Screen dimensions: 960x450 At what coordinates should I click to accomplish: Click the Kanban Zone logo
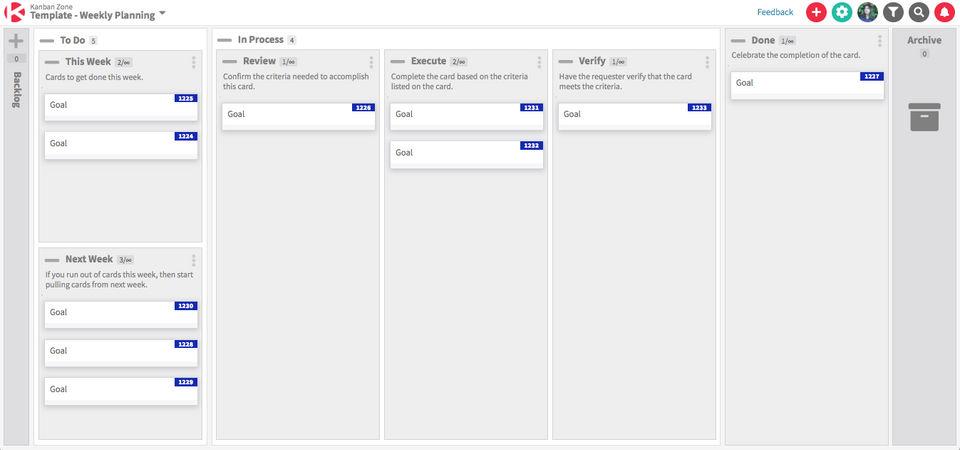[x=15, y=12]
